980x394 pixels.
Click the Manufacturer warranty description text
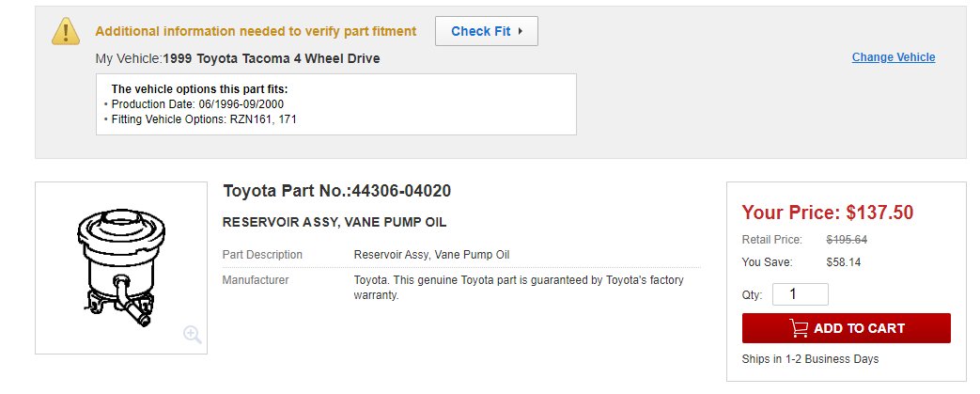pyautogui.click(x=519, y=288)
